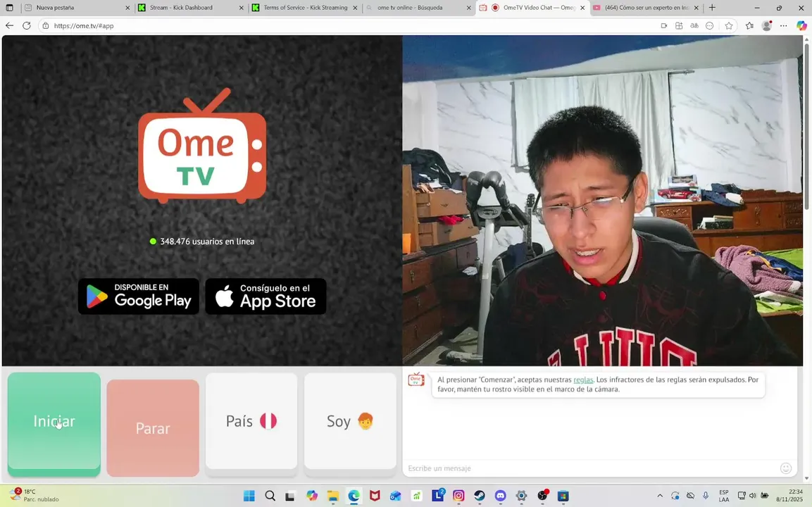
Task: Click the Google Play download badge
Action: [138, 296]
